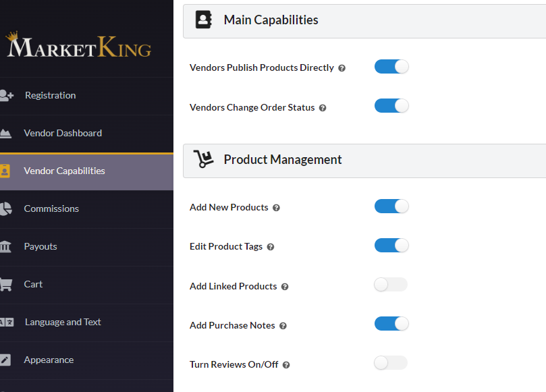Click the help icon beside Edit Product Tags
Screen dimensions: 546x392
(271, 247)
